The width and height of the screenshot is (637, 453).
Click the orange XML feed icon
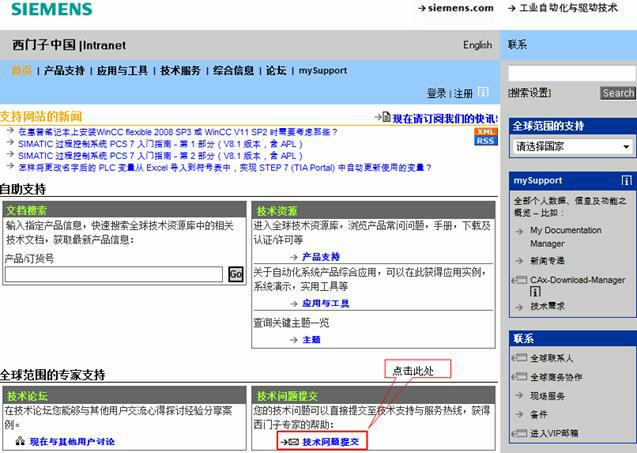point(485,132)
